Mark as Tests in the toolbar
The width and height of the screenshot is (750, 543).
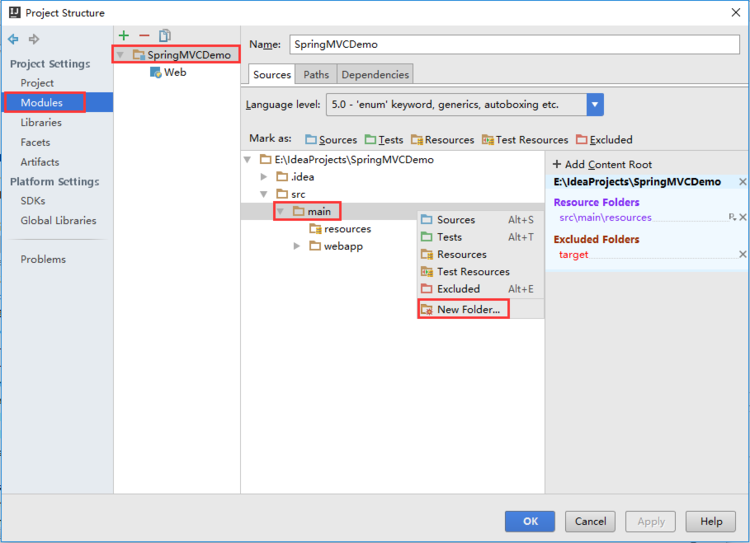coord(384,140)
